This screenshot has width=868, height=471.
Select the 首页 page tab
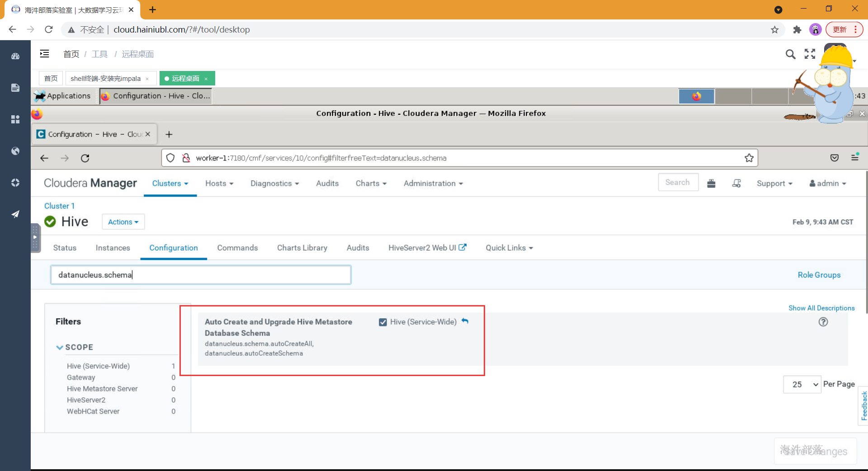click(51, 78)
